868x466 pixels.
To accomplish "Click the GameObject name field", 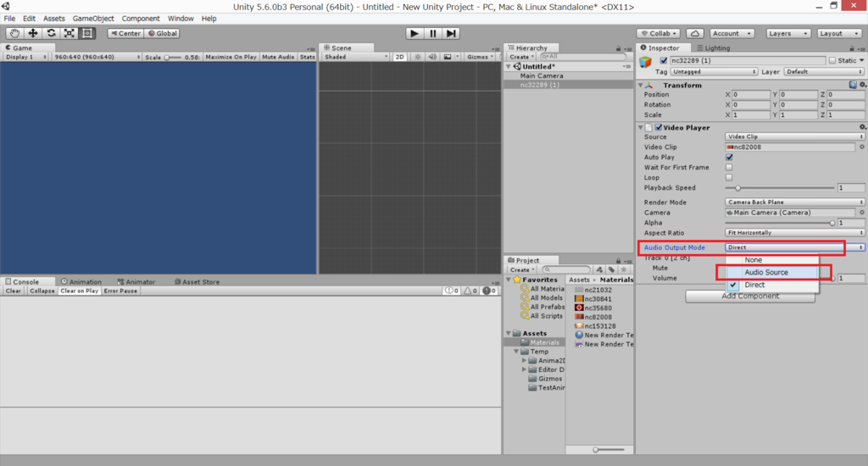I will (x=748, y=60).
